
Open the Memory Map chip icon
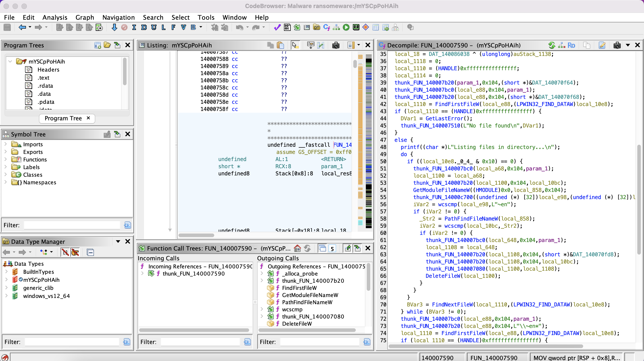point(356,27)
